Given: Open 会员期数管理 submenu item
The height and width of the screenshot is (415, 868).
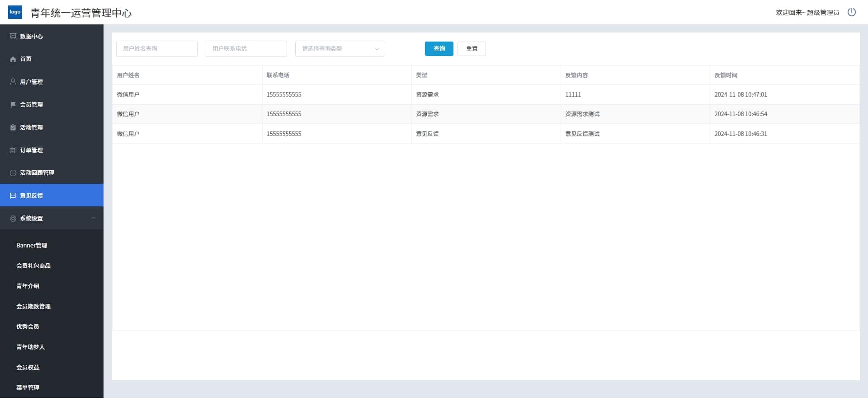Looking at the screenshot, I should (52, 306).
